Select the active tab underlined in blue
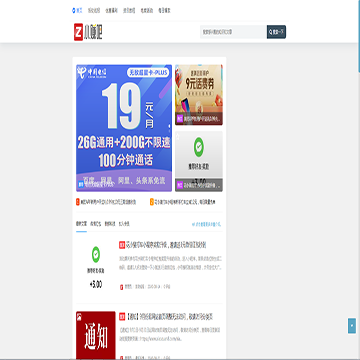Image resolution: width=360 pixels, height=360 pixels. click(x=81, y=224)
